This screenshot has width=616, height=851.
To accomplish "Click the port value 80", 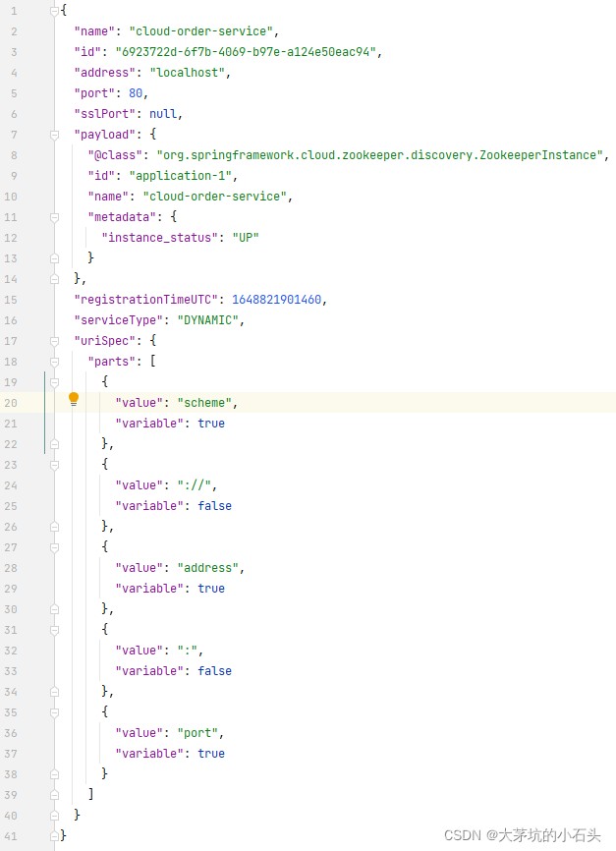I will pyautogui.click(x=136, y=93).
